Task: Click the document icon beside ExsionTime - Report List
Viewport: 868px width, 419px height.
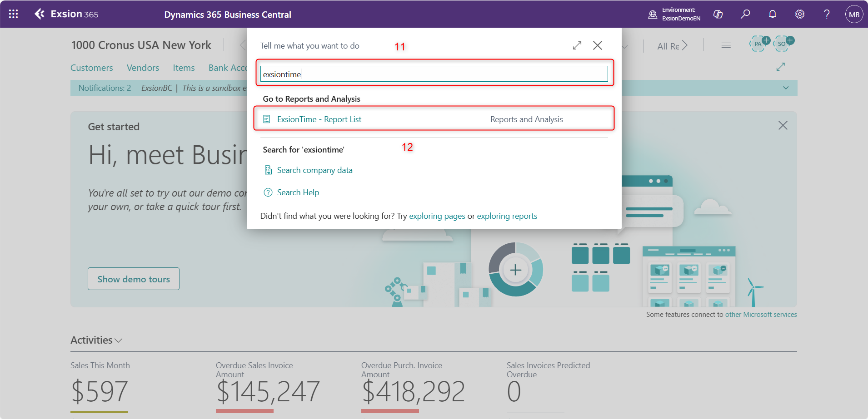Action: tap(267, 119)
